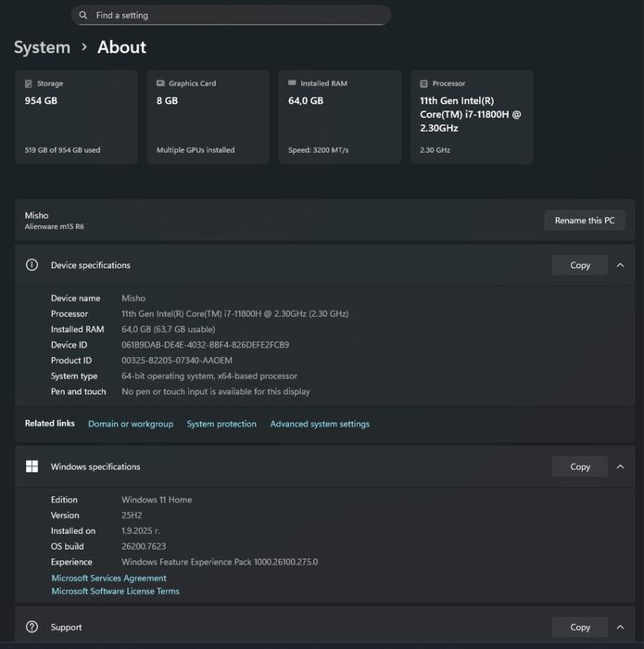Click the Device specifications info icon
The image size is (644, 649).
32,265
